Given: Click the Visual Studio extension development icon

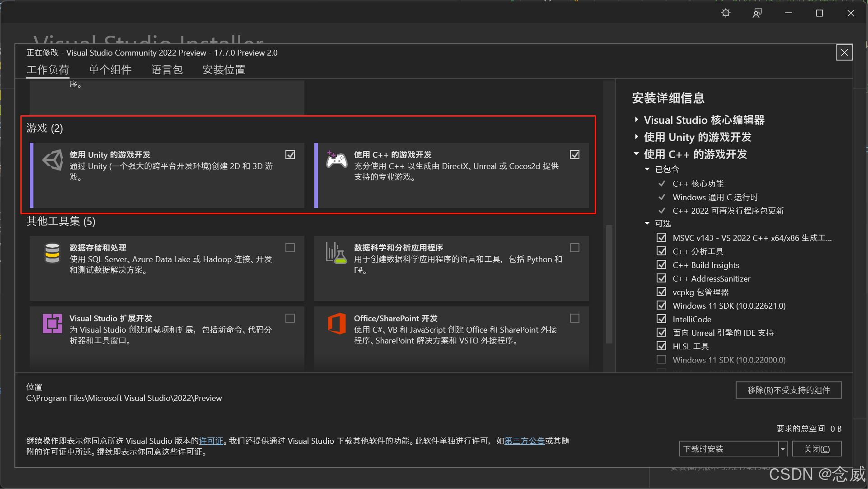Looking at the screenshot, I should pyautogui.click(x=52, y=324).
